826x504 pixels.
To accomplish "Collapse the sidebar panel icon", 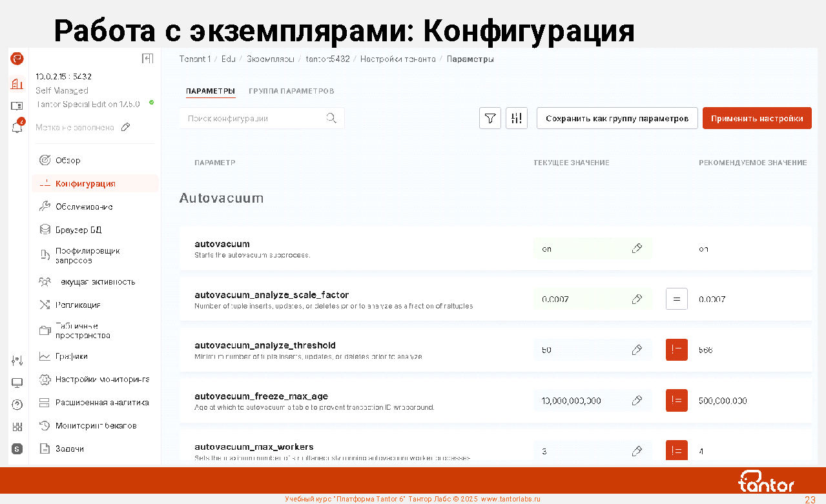I will pyautogui.click(x=147, y=59).
